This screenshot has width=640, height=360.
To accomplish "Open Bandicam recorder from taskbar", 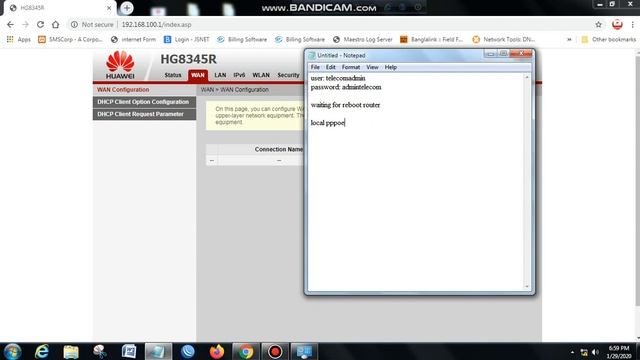I will [x=275, y=351].
